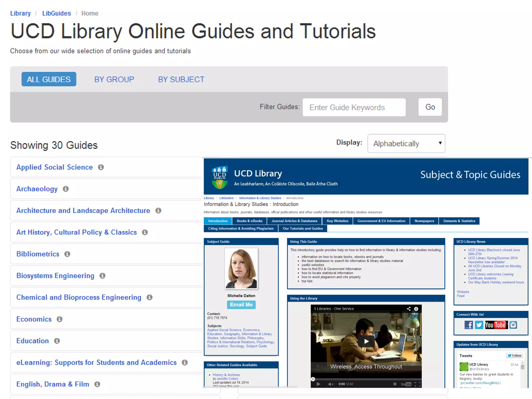Image resolution: width=532 pixels, height=399 pixels.
Task: Click the video progress bar scrubber handle
Action: [313, 379]
